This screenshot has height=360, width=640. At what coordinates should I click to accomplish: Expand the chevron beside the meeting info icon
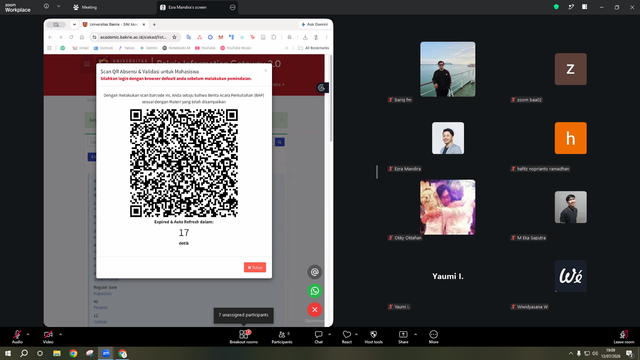click(x=58, y=6)
